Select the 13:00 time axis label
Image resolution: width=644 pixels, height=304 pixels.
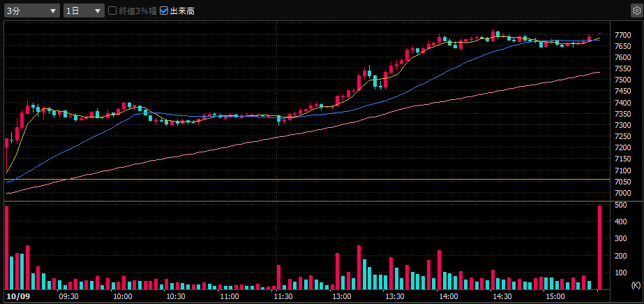(x=340, y=296)
